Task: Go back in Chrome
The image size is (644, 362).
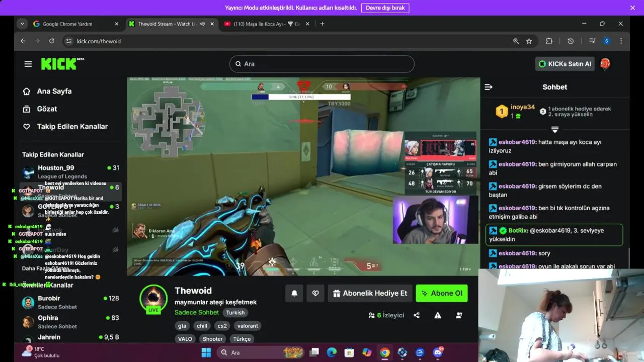Action: pos(23,41)
